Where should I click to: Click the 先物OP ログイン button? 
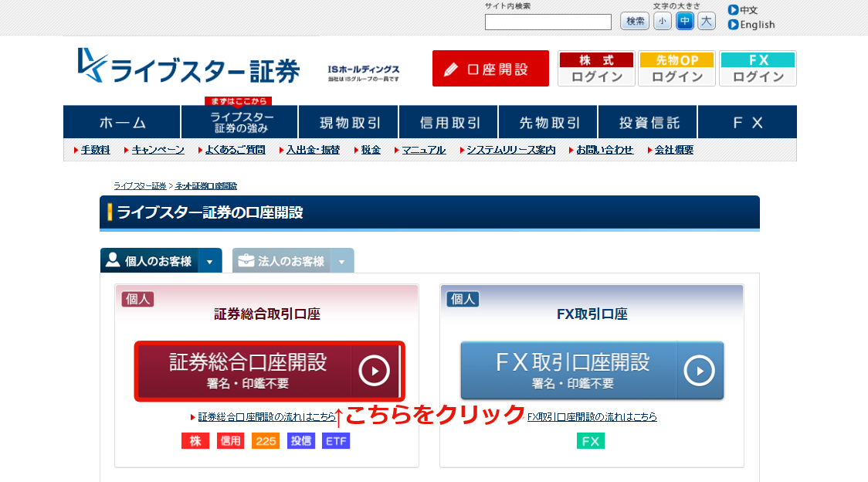click(x=677, y=68)
